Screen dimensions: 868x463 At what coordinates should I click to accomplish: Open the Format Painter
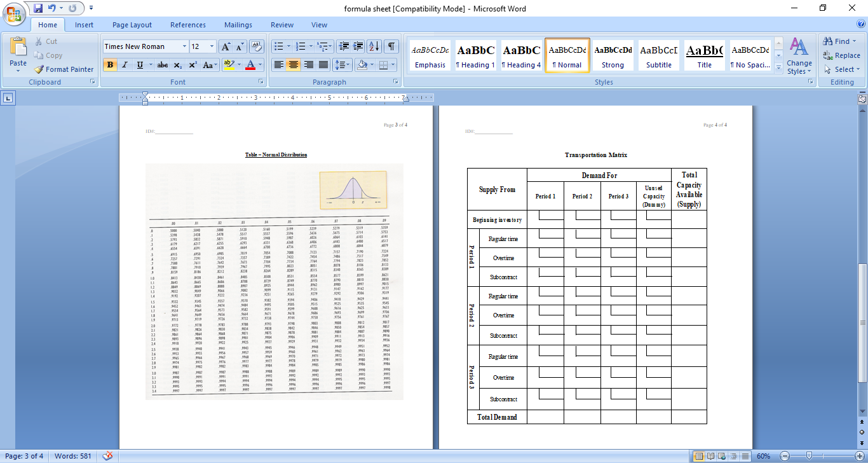(x=64, y=69)
